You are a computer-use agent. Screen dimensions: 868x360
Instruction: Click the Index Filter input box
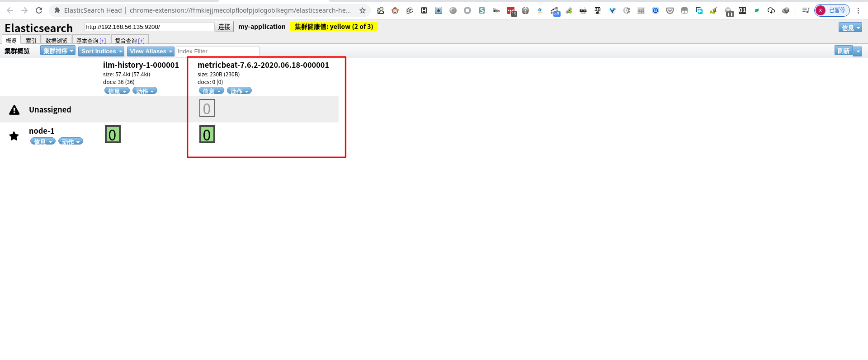pyautogui.click(x=217, y=51)
